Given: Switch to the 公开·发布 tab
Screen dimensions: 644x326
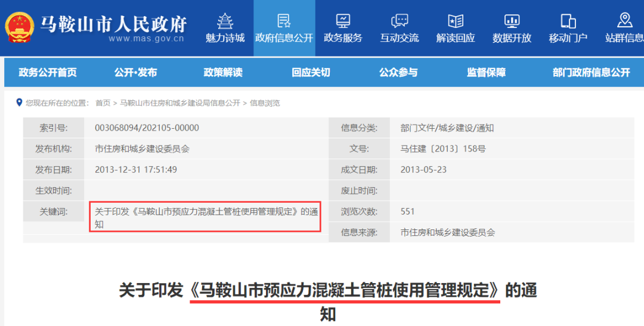Looking at the screenshot, I should click(x=135, y=73).
